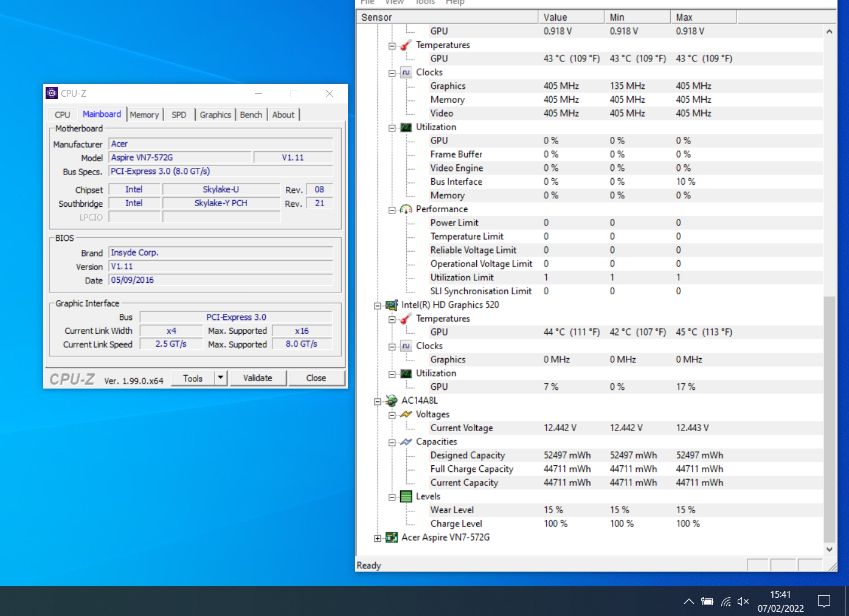849x616 pixels.
Task: Open the notification center icon
Action: [824, 601]
